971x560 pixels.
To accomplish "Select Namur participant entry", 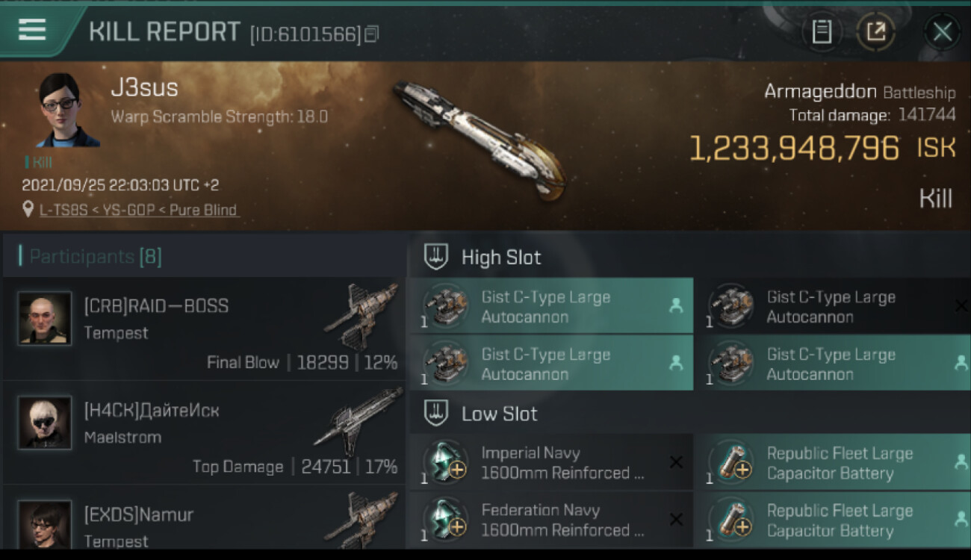I will pyautogui.click(x=139, y=515).
